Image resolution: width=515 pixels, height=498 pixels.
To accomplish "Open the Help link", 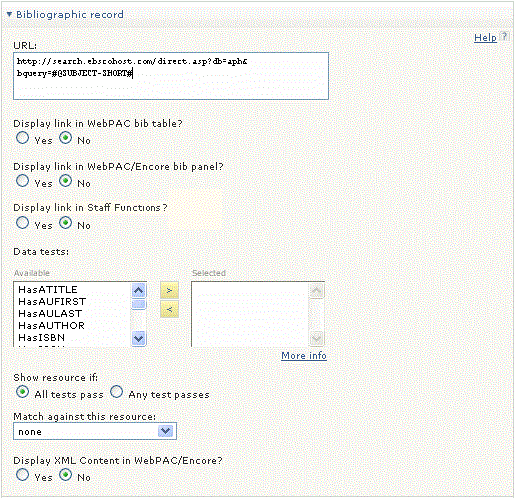I will 485,38.
